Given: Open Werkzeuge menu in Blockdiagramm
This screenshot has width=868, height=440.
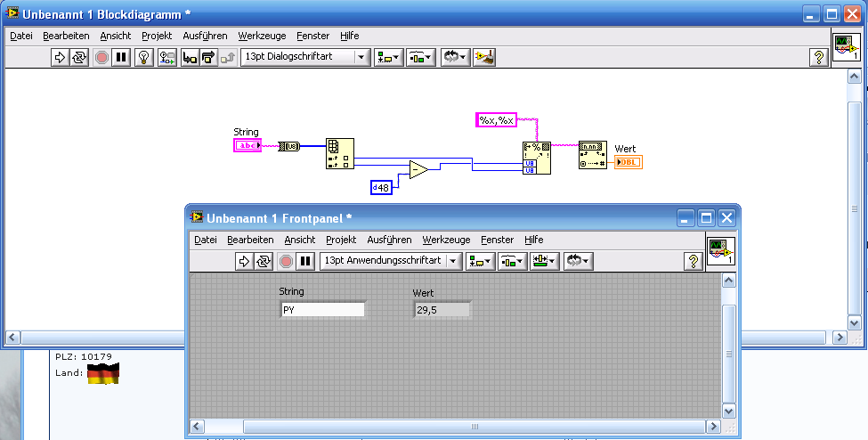Looking at the screenshot, I should pos(262,36).
